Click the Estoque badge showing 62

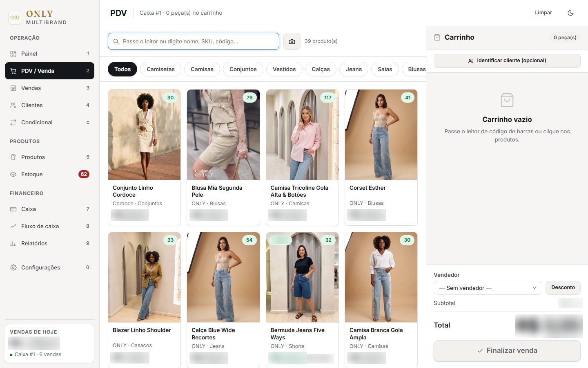tap(84, 174)
